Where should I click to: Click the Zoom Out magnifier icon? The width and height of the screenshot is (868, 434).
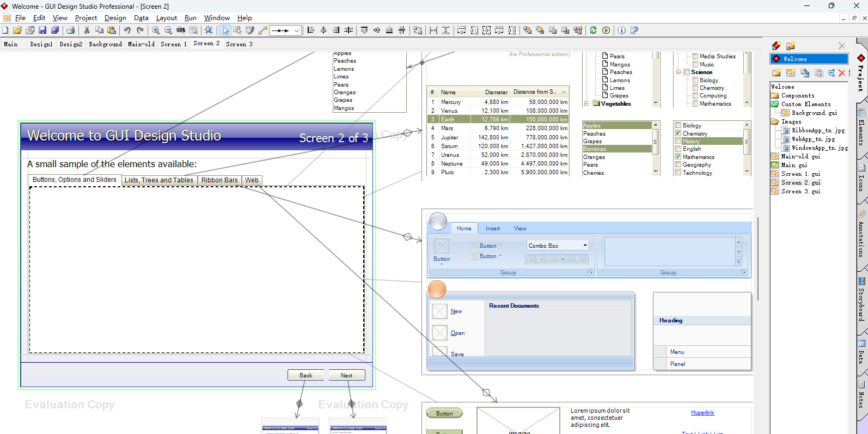click(168, 30)
